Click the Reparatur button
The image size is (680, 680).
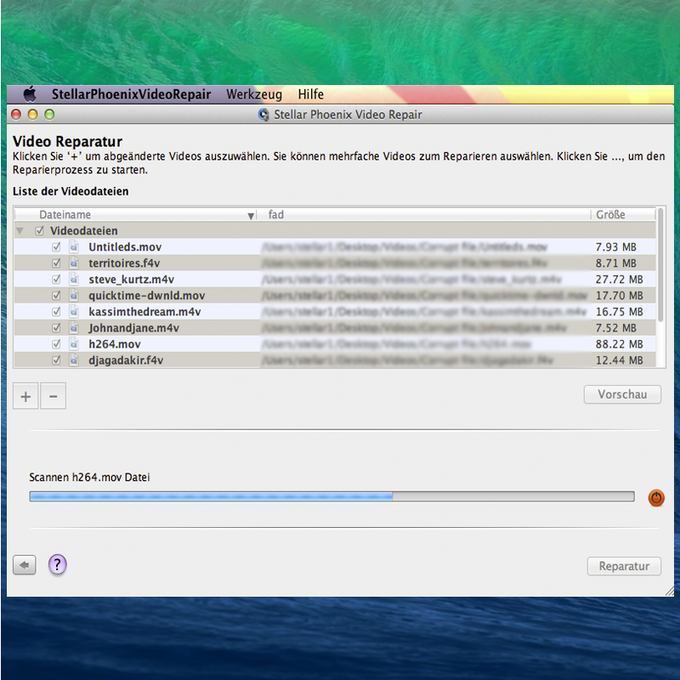(x=624, y=566)
